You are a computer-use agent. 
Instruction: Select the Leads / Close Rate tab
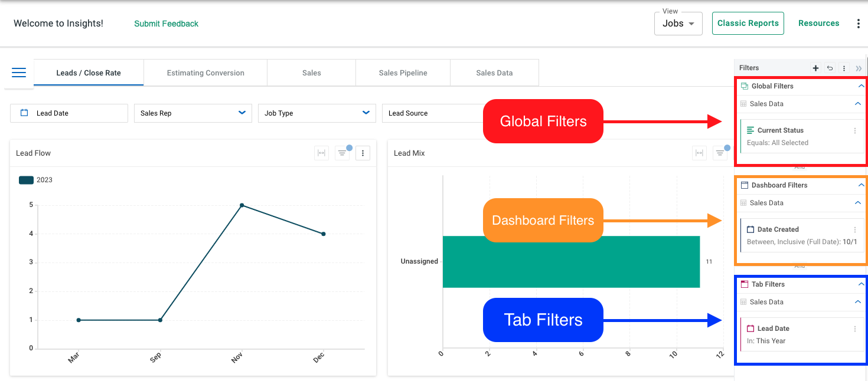click(x=89, y=73)
